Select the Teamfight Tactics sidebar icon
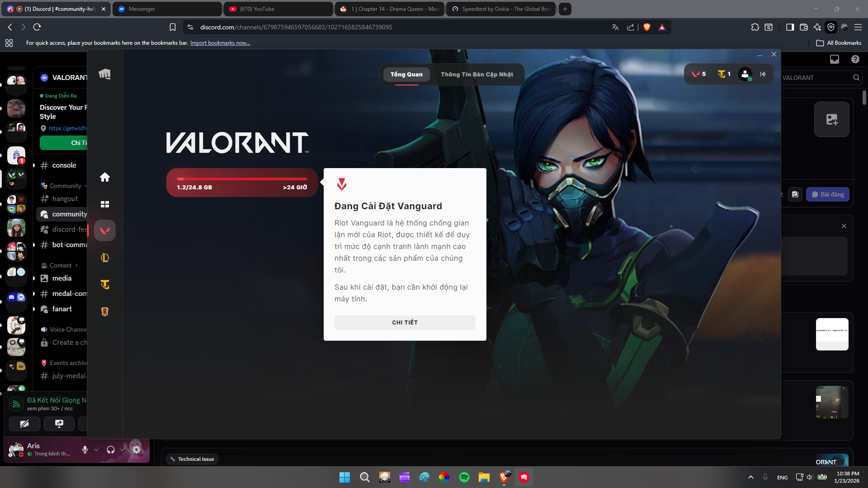Image resolution: width=868 pixels, height=488 pixels. pos(105,285)
